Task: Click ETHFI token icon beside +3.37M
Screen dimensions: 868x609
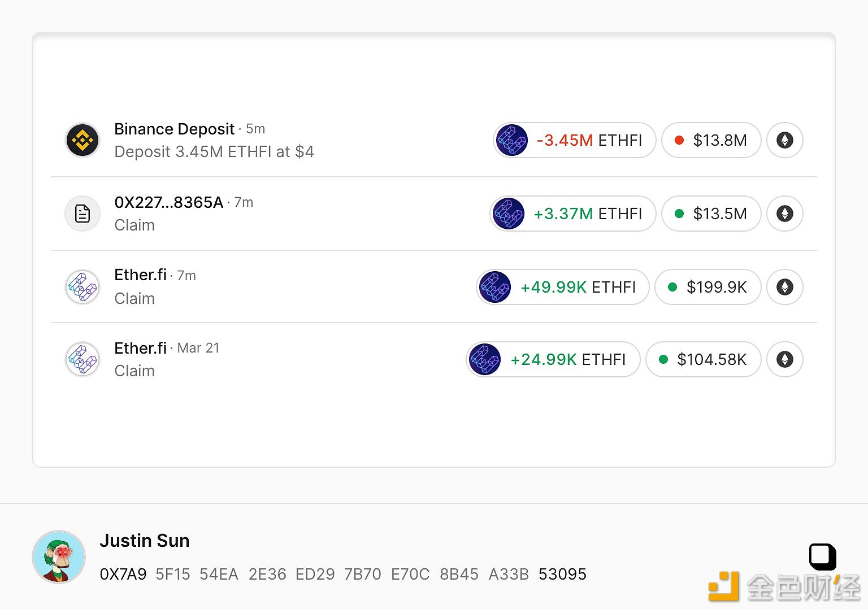Action: (x=509, y=214)
